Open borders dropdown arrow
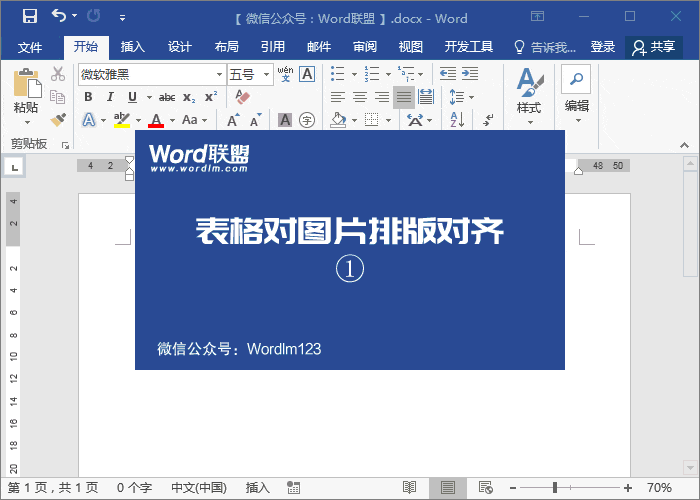 click(388, 121)
